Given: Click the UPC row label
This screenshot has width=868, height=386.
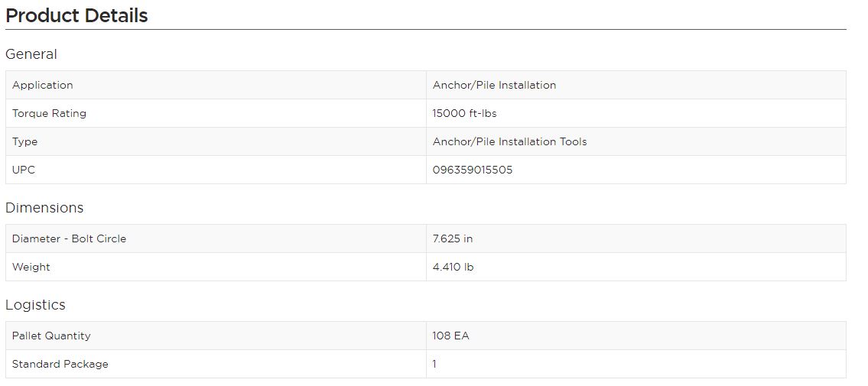Looking at the screenshot, I should (24, 170).
